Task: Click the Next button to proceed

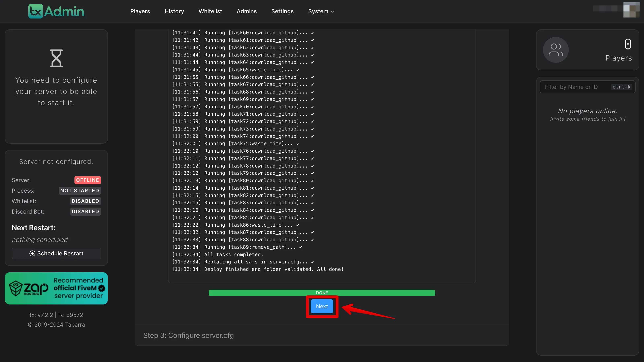Action: (x=322, y=306)
